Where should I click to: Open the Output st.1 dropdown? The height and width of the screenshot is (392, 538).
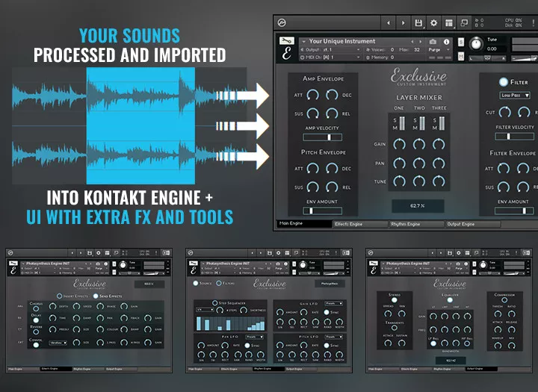pyautogui.click(x=330, y=50)
